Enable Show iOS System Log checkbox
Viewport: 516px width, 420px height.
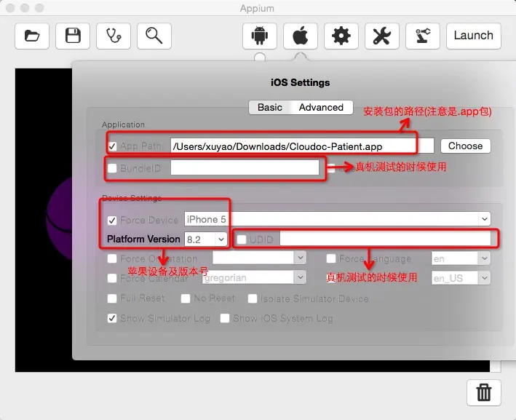pos(225,318)
